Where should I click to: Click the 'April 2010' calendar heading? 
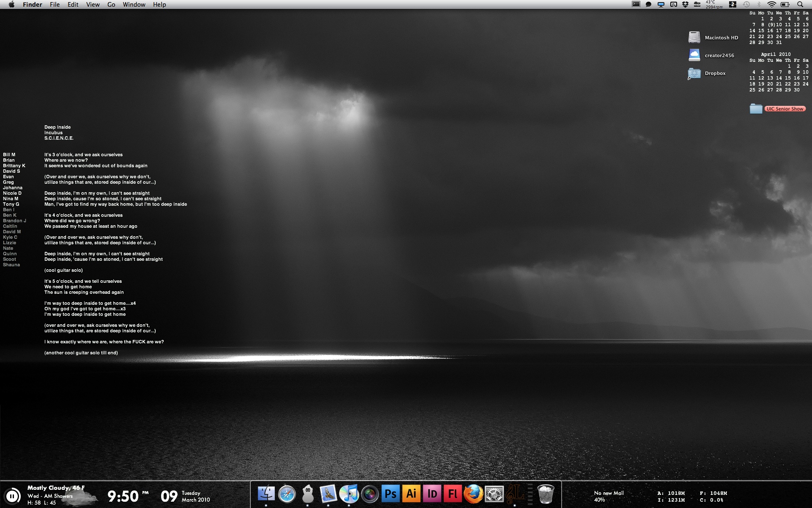click(x=776, y=54)
